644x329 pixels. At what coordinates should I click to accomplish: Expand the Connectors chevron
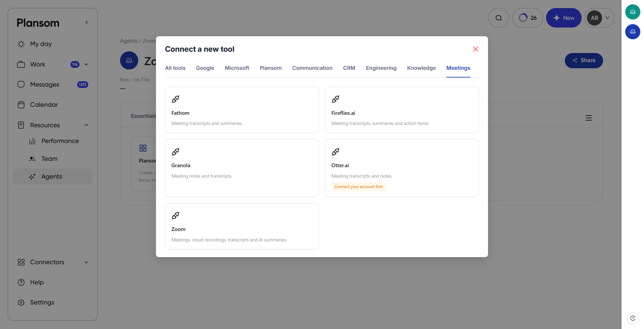tap(86, 262)
